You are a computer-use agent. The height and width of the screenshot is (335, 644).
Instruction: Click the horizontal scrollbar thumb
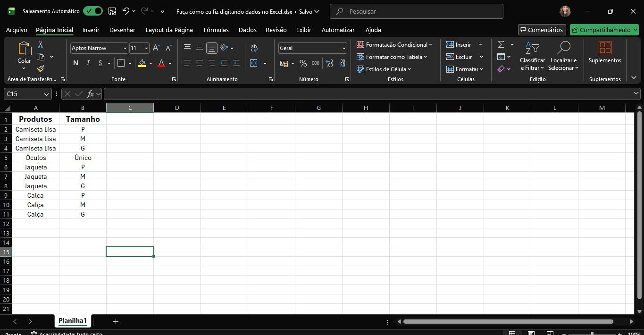(508, 322)
